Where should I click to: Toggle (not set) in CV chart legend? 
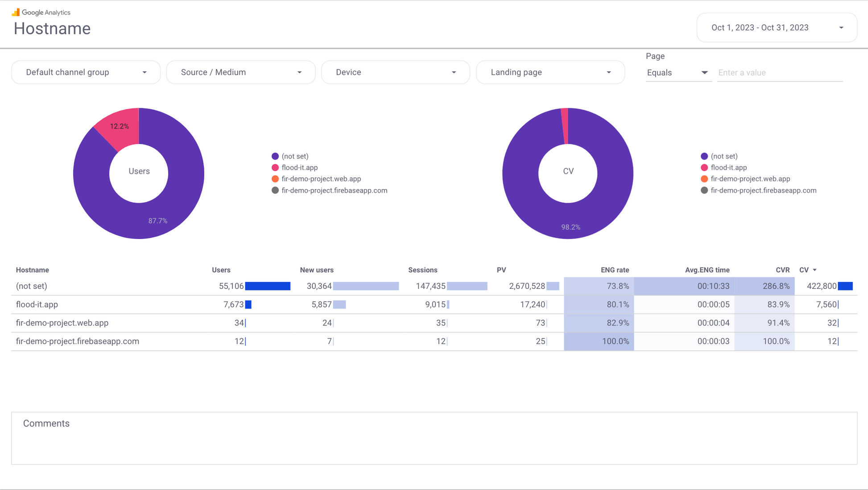click(723, 156)
